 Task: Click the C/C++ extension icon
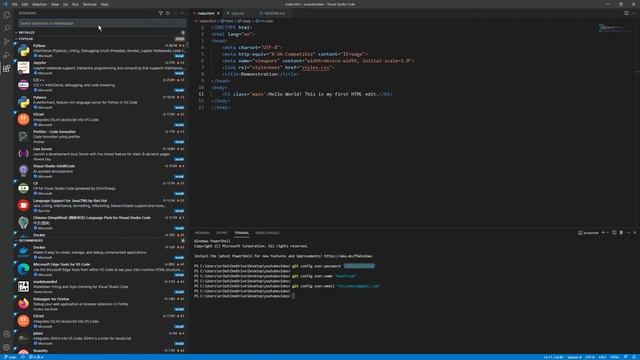[x=24, y=85]
